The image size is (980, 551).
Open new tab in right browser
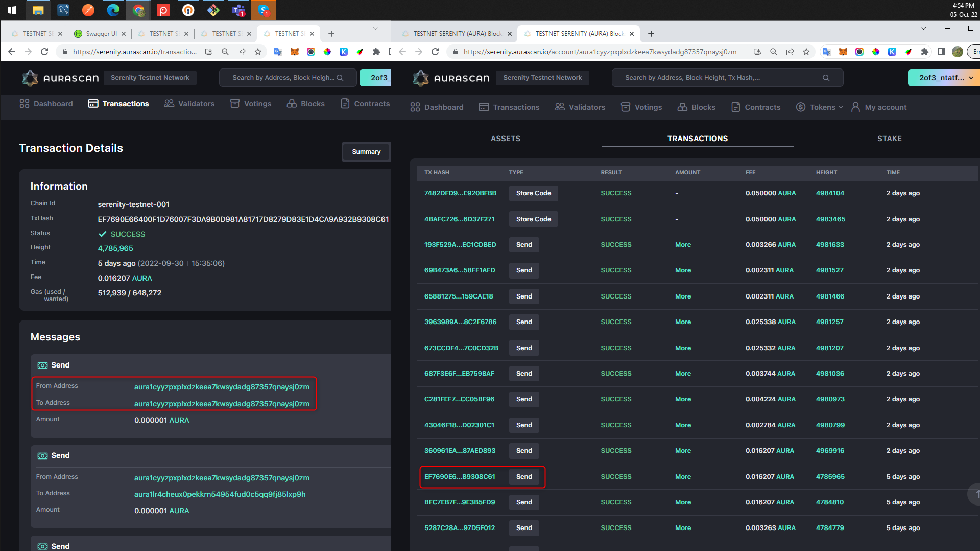651,34
